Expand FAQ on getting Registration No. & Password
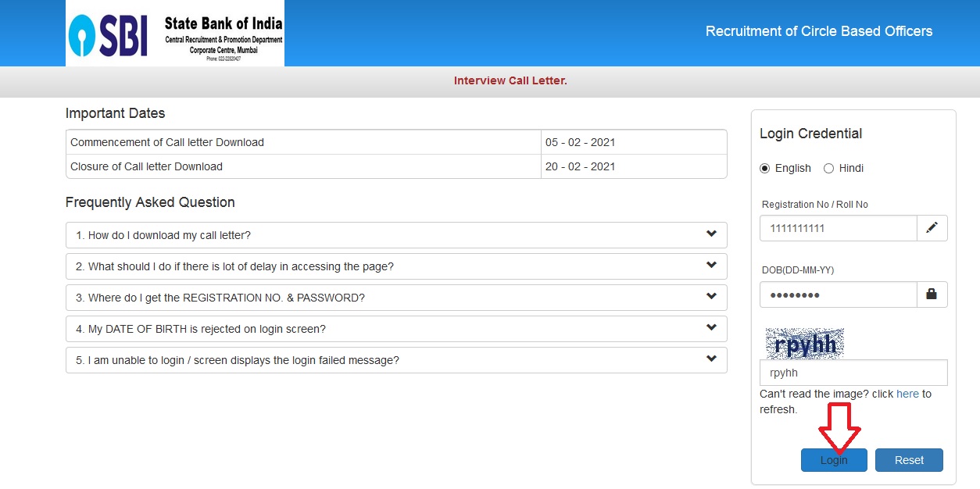Screen dimensions: 980x489 pos(396,298)
